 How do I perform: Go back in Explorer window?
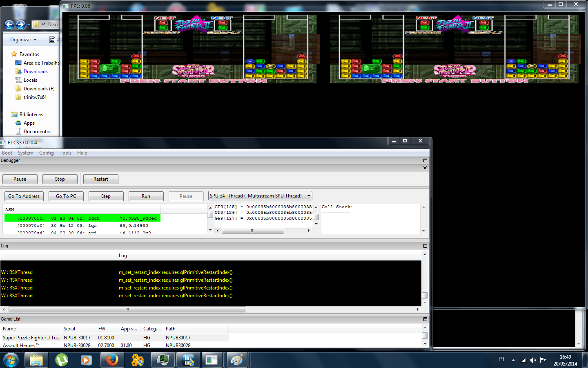coord(9,25)
